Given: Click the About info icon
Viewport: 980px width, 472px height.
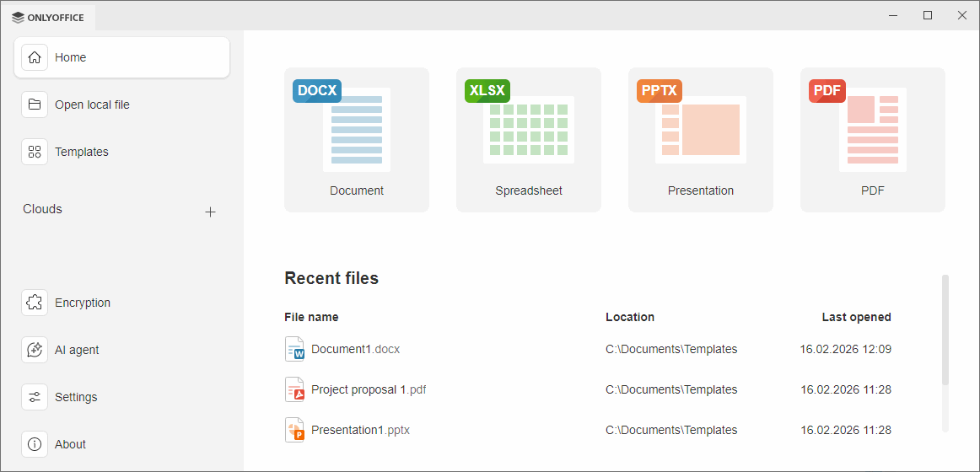Looking at the screenshot, I should 35,444.
